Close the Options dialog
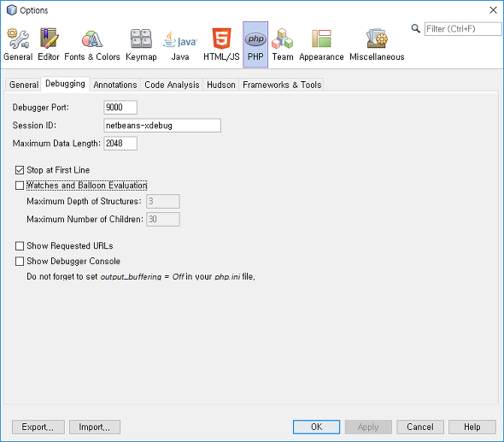 tap(493, 10)
